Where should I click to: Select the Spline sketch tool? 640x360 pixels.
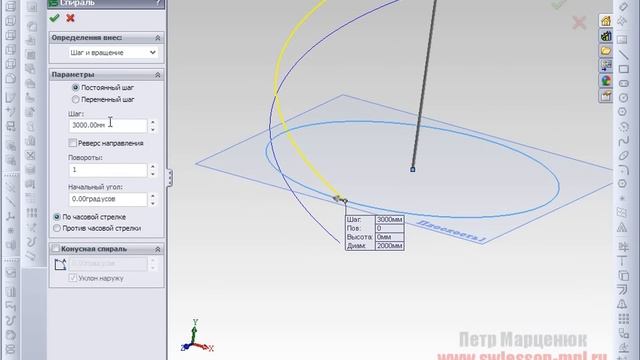click(x=623, y=141)
